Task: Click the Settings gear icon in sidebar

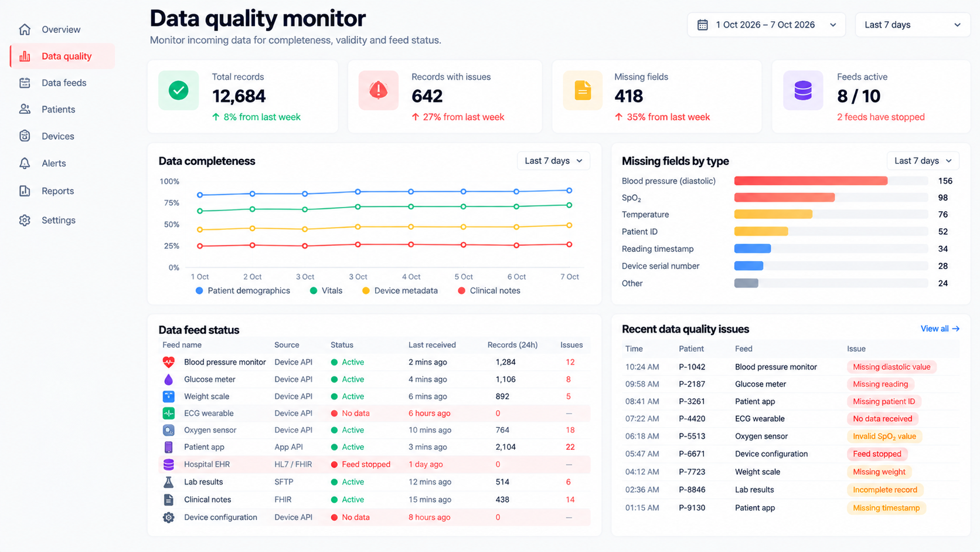Action: click(x=25, y=220)
